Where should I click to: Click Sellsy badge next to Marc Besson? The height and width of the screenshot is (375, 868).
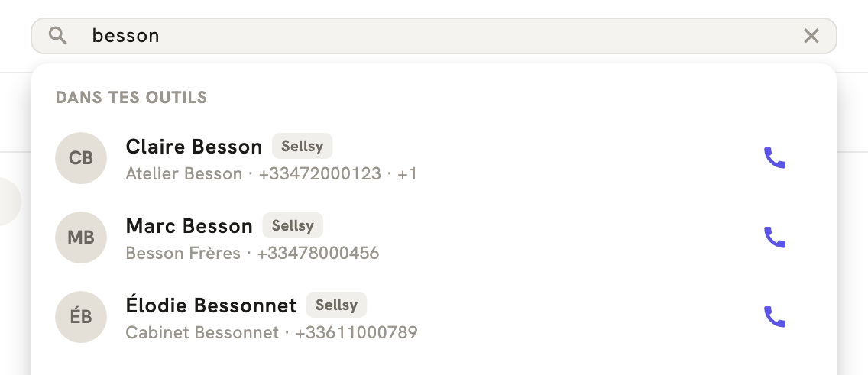(x=293, y=225)
